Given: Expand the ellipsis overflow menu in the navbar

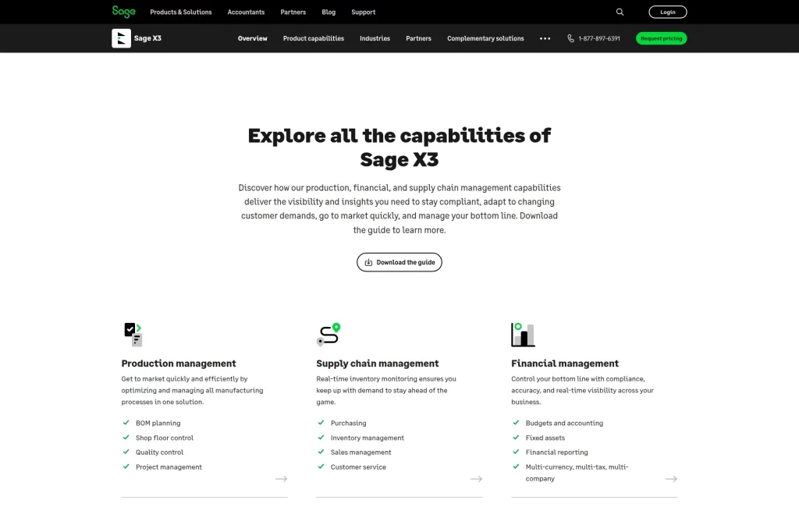Looking at the screenshot, I should click(545, 37).
